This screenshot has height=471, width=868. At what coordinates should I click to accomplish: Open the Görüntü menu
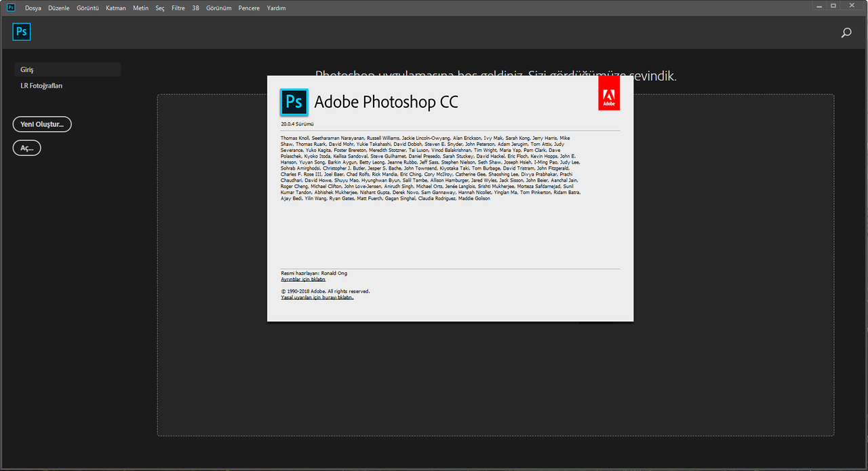87,8
